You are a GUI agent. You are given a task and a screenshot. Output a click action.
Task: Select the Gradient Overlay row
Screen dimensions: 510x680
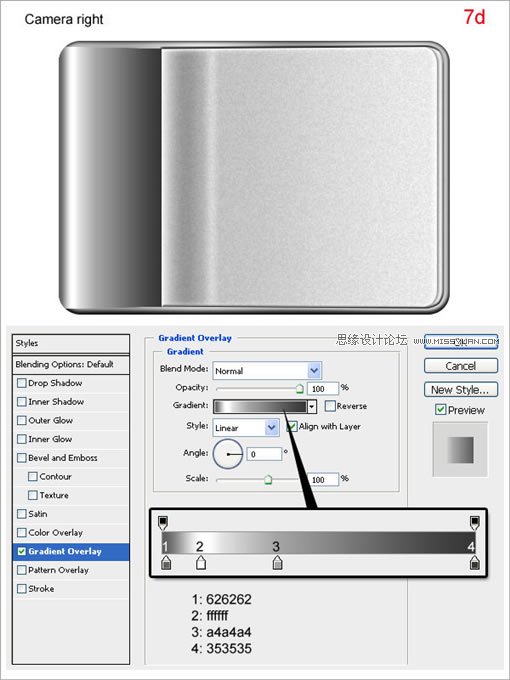pos(71,552)
